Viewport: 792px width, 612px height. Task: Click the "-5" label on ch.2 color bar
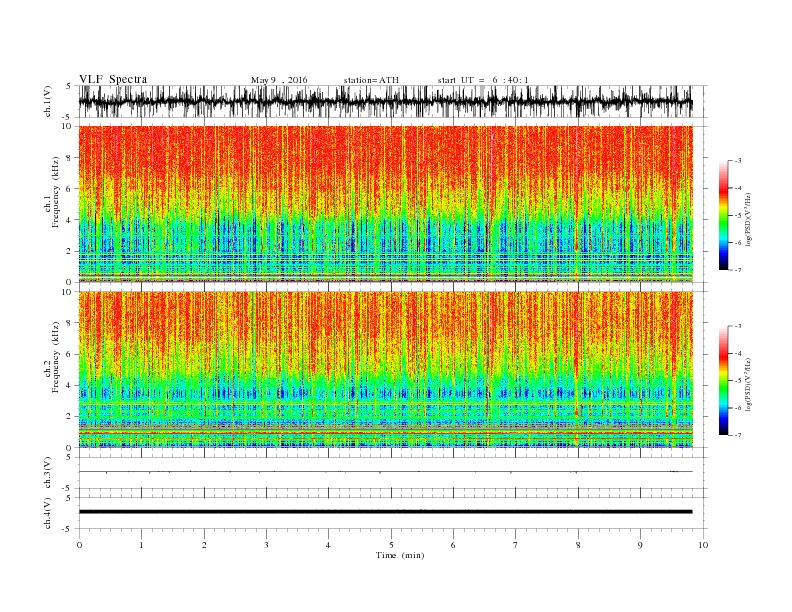point(738,381)
